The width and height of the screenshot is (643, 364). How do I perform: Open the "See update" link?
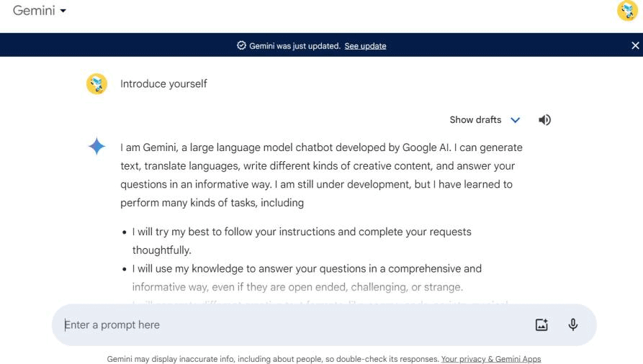tap(365, 46)
